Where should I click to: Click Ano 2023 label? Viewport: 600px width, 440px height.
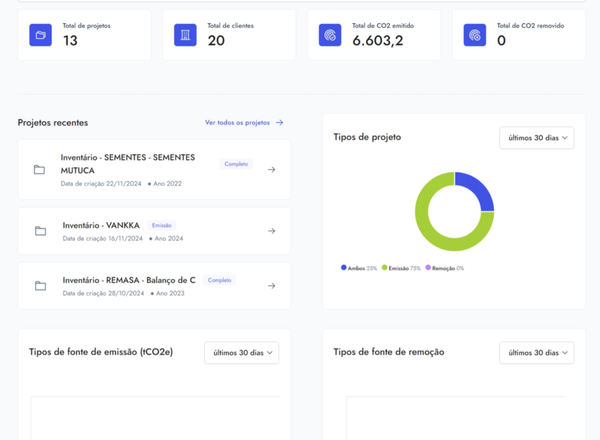click(170, 293)
